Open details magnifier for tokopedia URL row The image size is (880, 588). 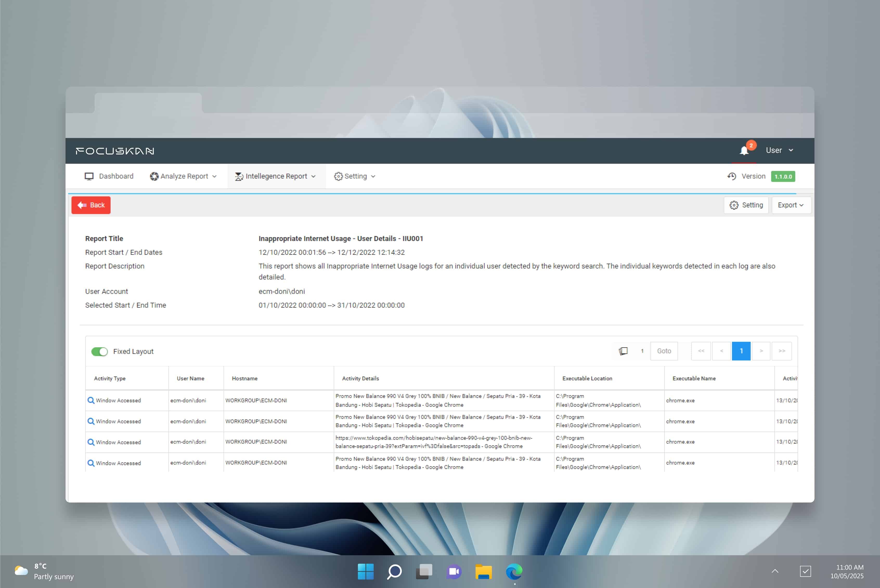click(x=91, y=442)
